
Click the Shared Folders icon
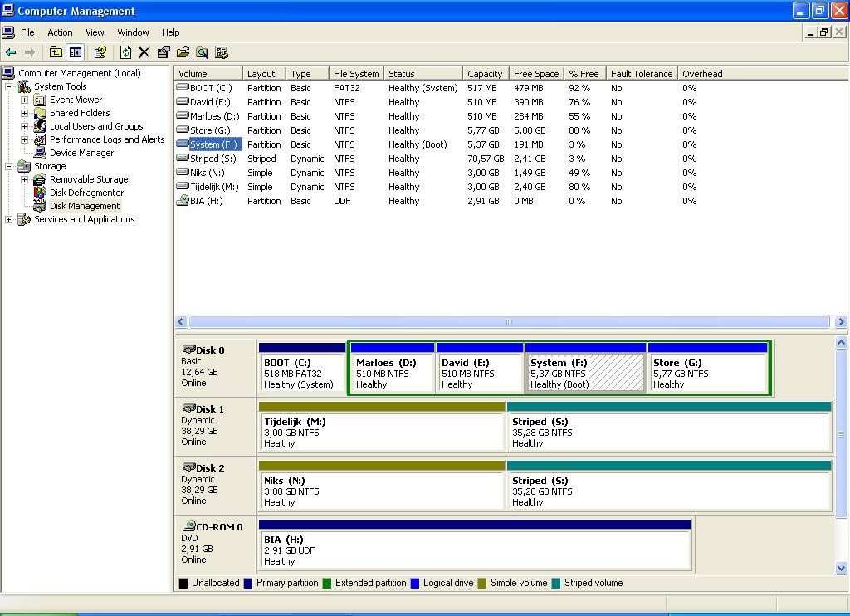point(40,113)
